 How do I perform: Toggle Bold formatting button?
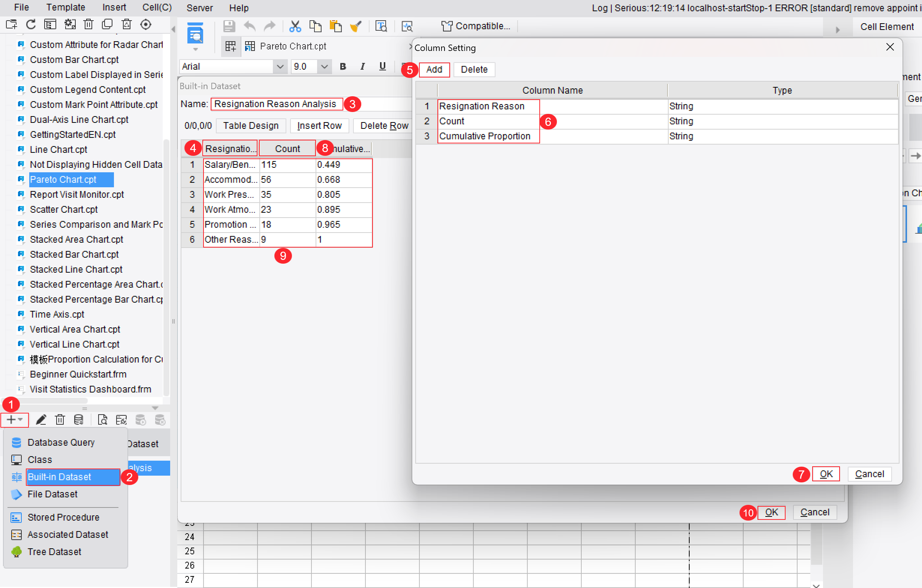[x=343, y=66]
